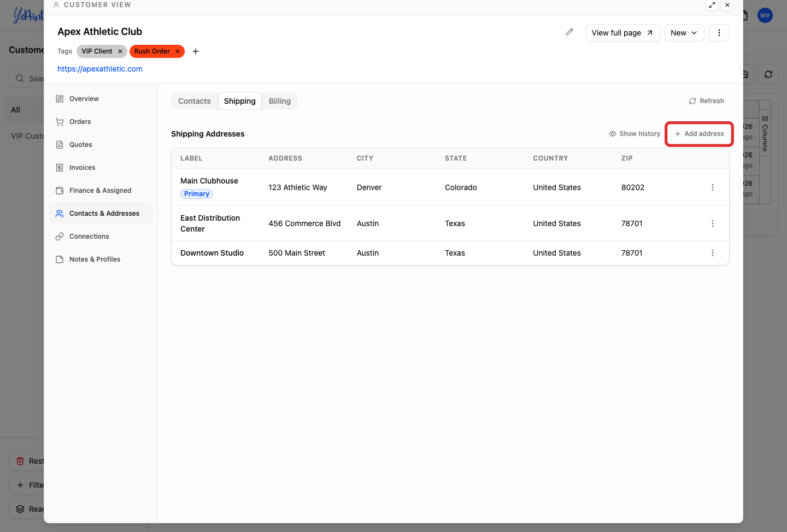Image resolution: width=787 pixels, height=532 pixels.
Task: Click the Colorado state cell
Action: (461, 187)
